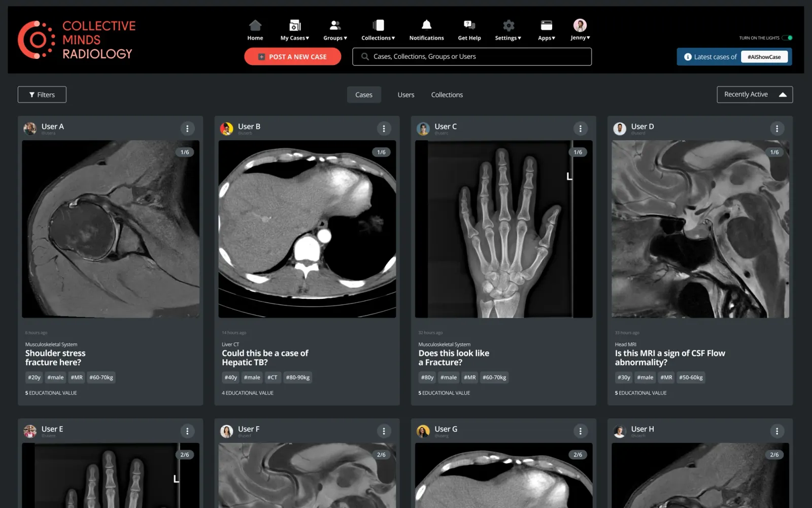Viewport: 812px width, 508px height.
Task: Open the info icon beside Latest cases
Action: (x=688, y=57)
